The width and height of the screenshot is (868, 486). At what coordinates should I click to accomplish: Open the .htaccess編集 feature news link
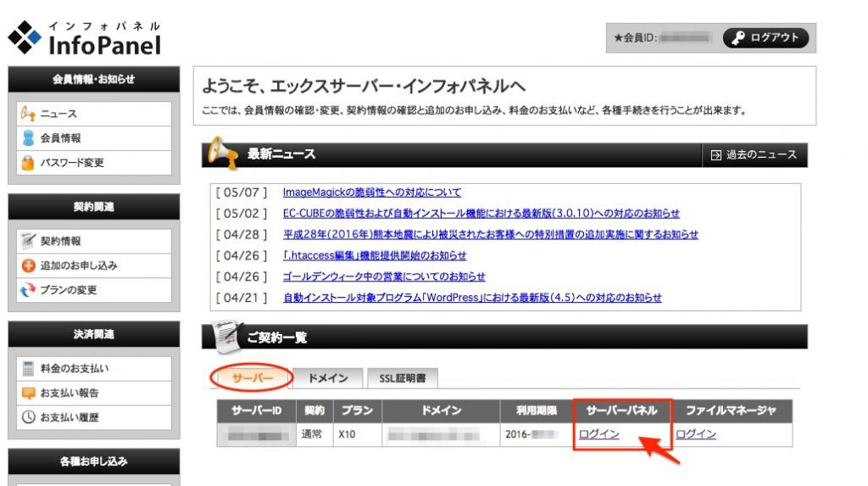(374, 255)
